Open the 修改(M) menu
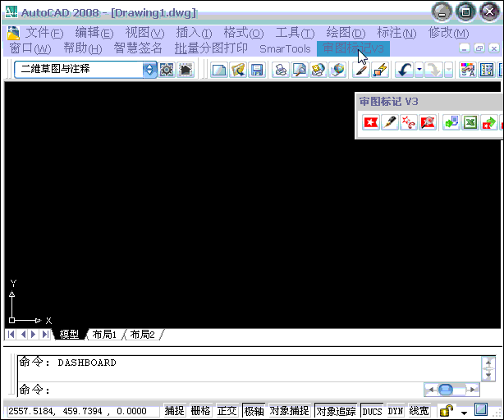 click(x=448, y=33)
